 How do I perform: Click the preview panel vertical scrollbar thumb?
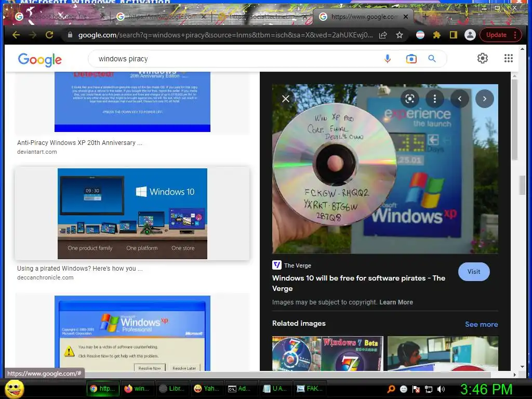click(515, 120)
